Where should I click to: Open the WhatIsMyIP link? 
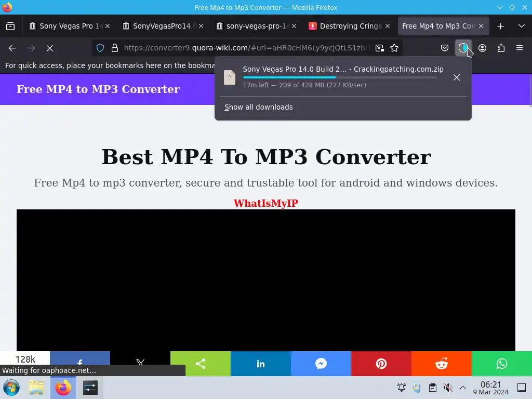[265, 203]
